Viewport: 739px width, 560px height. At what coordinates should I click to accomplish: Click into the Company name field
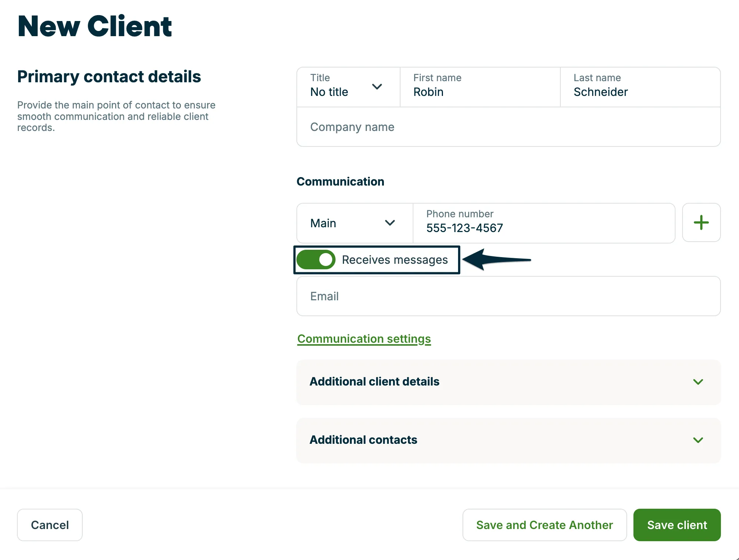pos(508,127)
